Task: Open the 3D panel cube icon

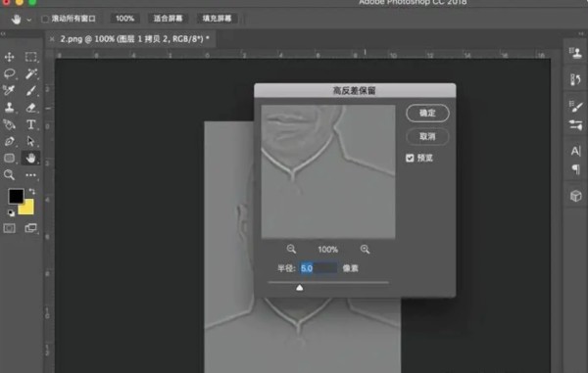Action: (576, 196)
